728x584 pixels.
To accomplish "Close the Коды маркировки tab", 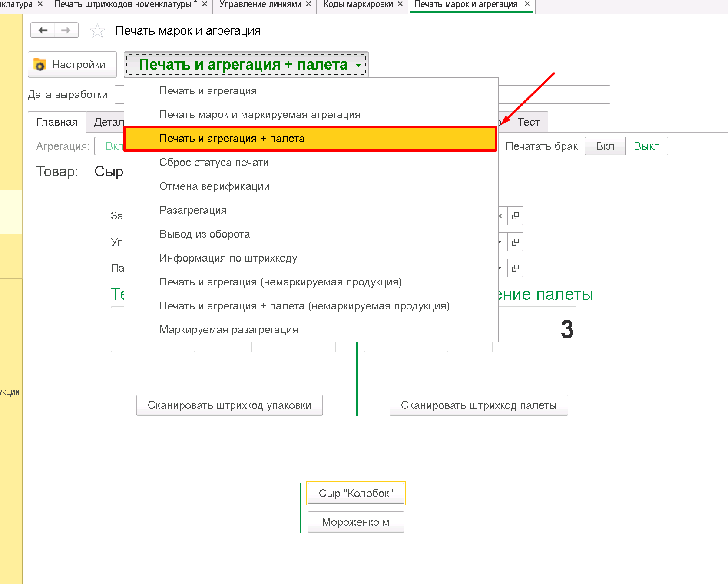I will click(400, 4).
